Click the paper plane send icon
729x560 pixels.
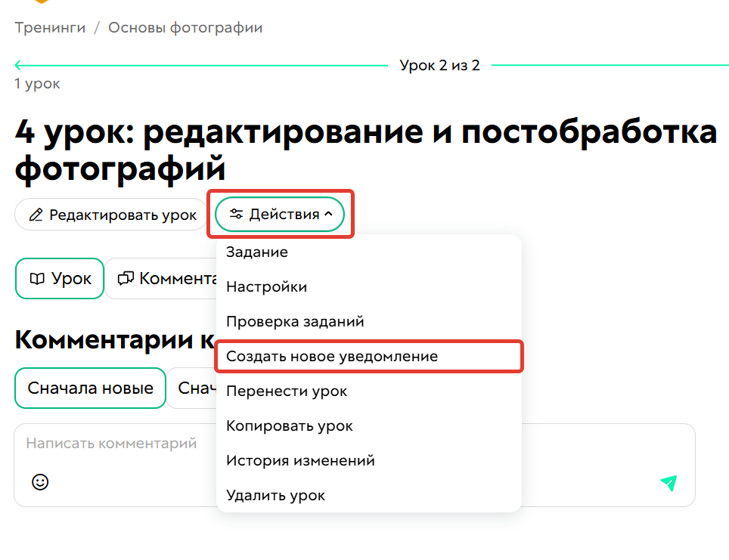tap(667, 481)
